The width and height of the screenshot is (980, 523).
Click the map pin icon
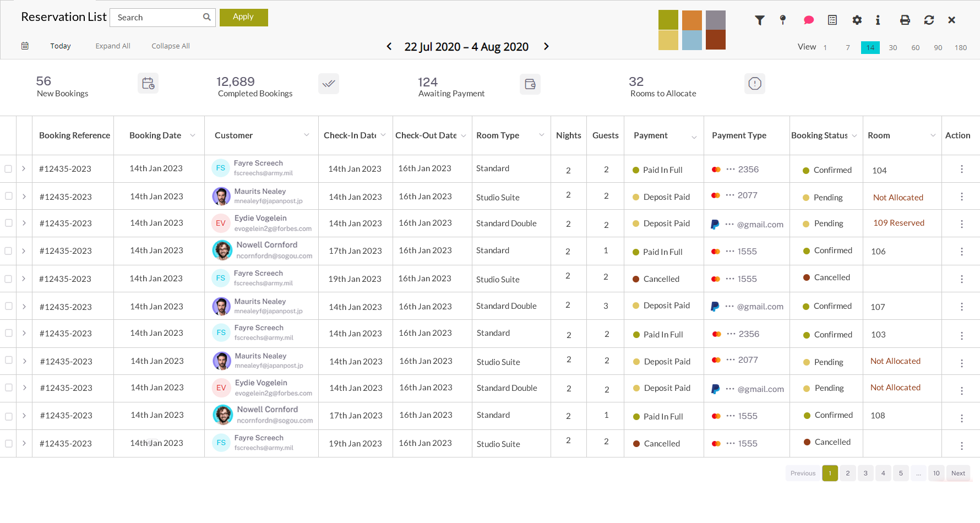(x=783, y=20)
